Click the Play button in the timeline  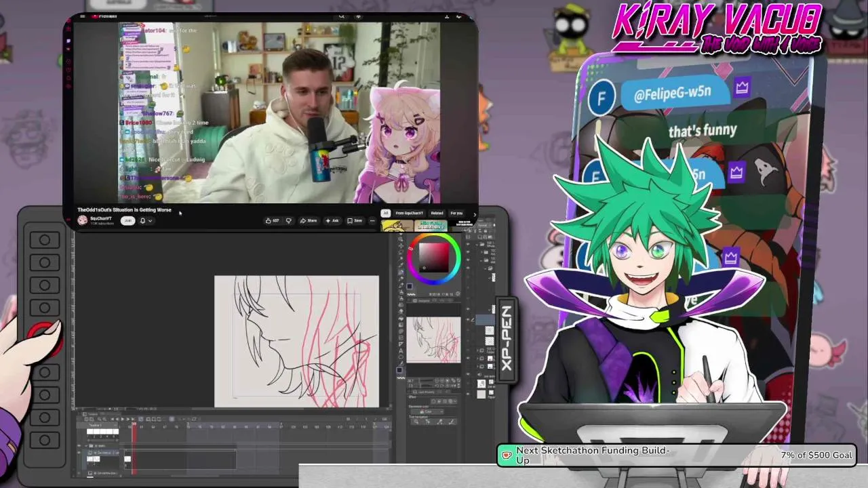click(x=123, y=419)
